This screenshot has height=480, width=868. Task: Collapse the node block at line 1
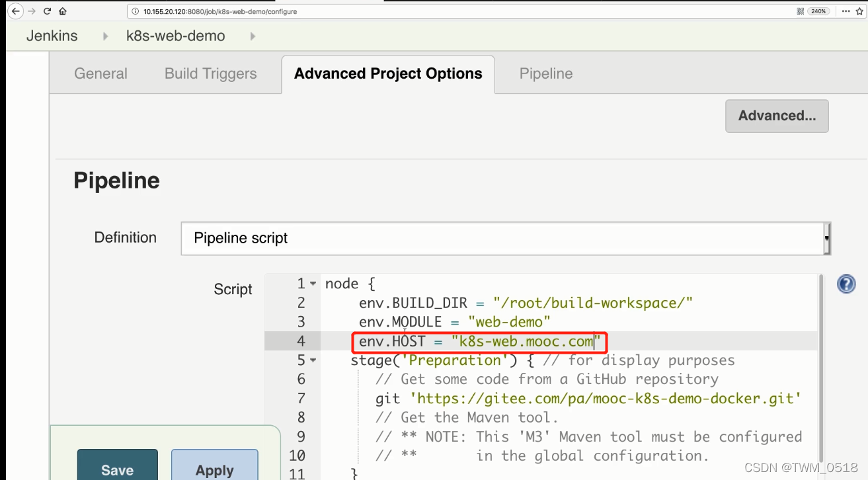313,284
